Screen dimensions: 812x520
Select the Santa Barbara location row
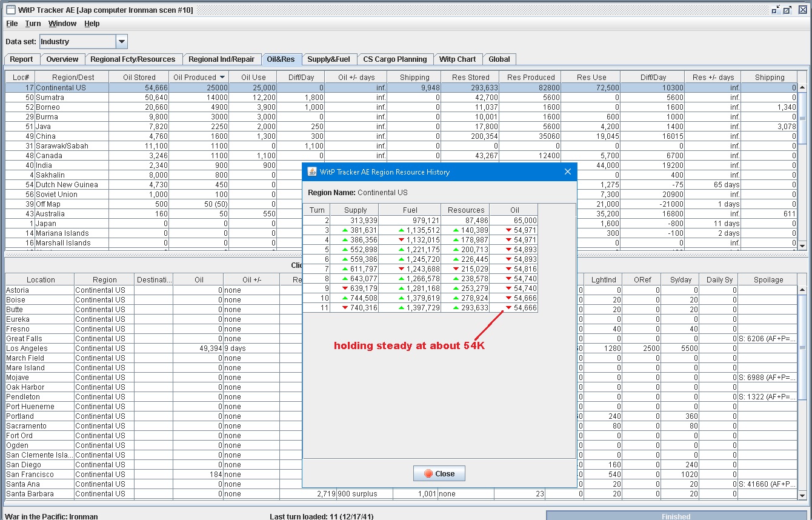(402, 494)
